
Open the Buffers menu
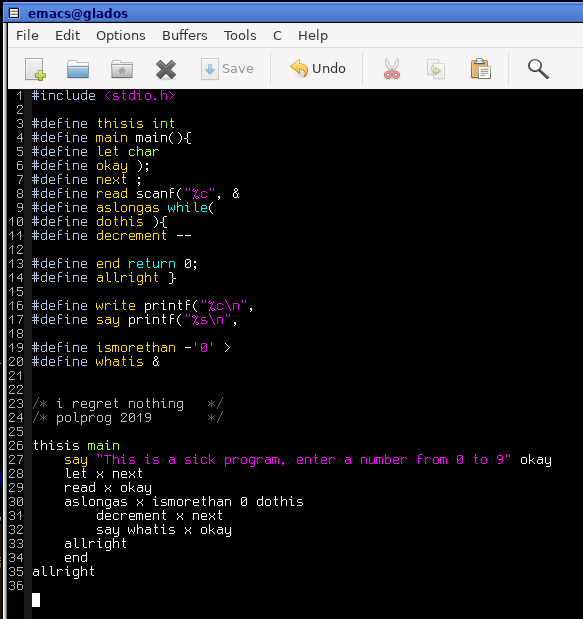tap(185, 36)
